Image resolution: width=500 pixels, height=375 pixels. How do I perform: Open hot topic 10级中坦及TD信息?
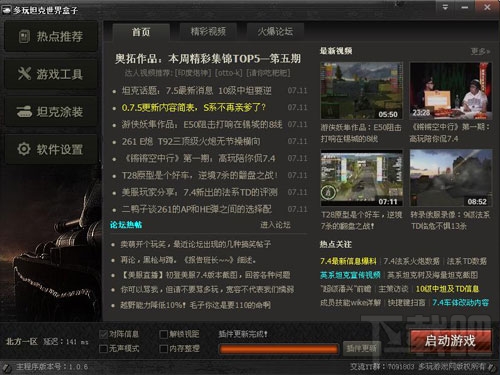(447, 289)
